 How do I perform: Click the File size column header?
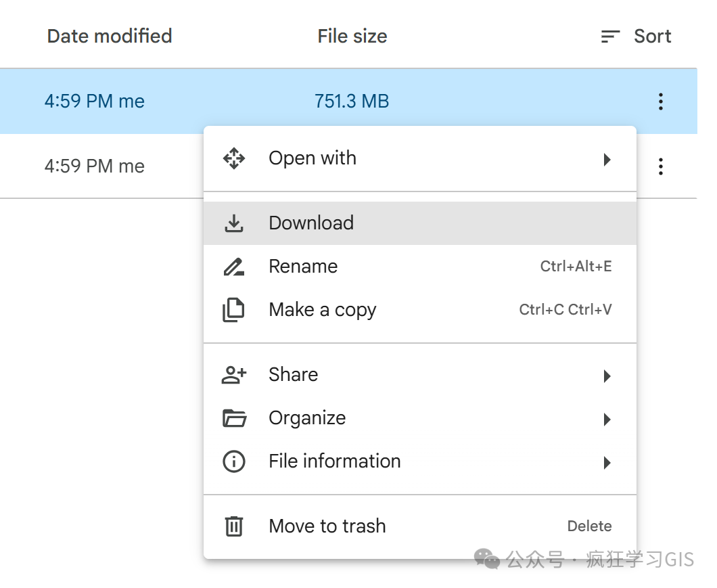point(352,36)
